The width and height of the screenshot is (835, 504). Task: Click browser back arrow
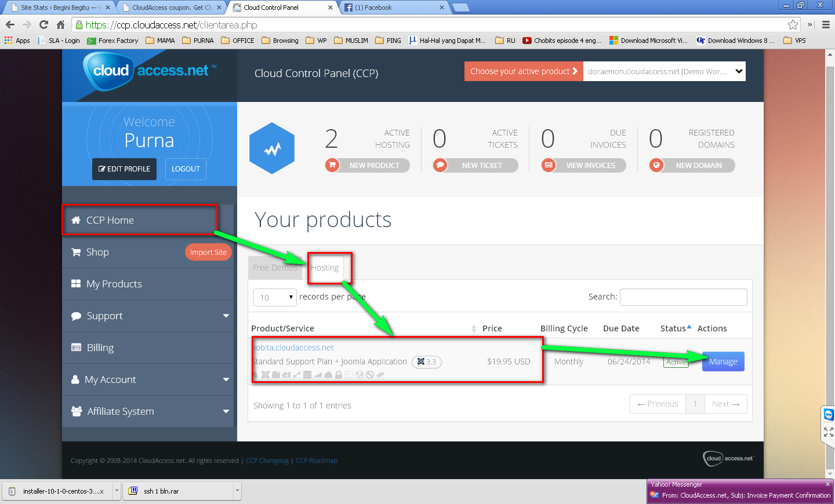point(10,24)
